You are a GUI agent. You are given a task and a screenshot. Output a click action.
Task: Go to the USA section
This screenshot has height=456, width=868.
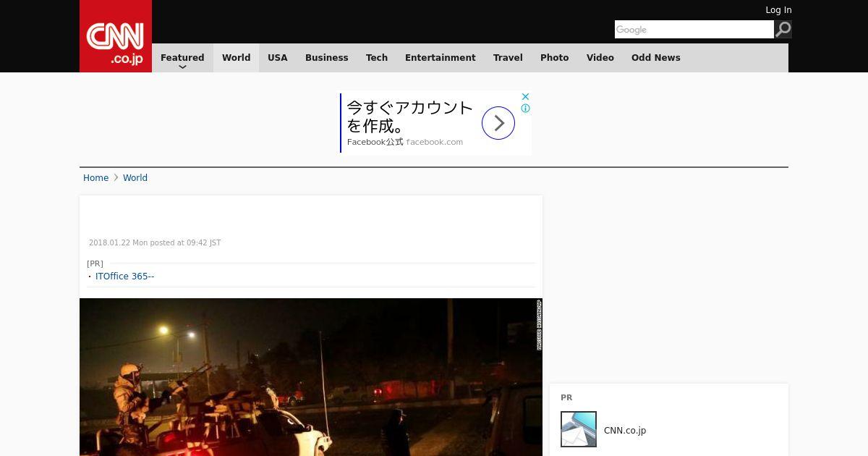(278, 58)
